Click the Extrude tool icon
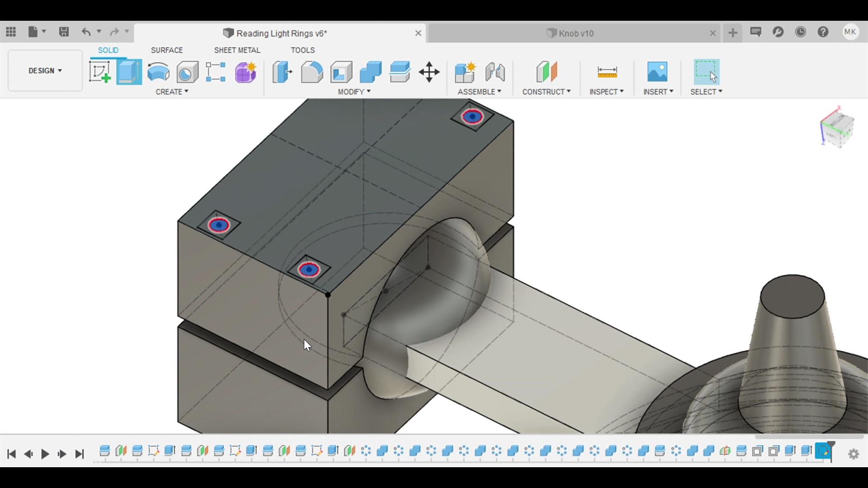 coord(129,72)
